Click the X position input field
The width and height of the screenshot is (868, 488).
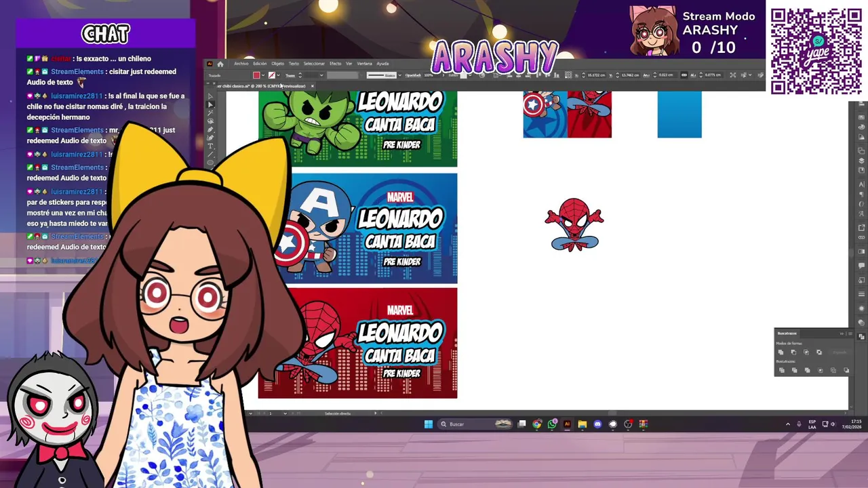(596, 75)
